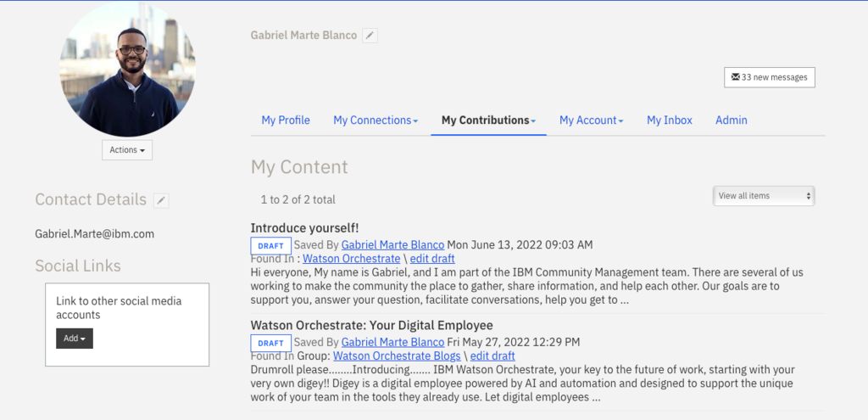Expand the My Connections menu

coord(376,120)
